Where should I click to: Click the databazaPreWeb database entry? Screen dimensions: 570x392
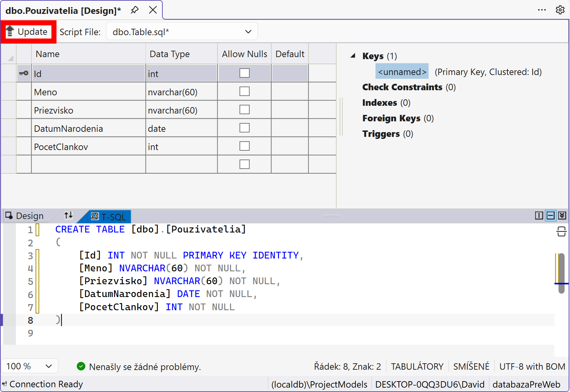[526, 384]
